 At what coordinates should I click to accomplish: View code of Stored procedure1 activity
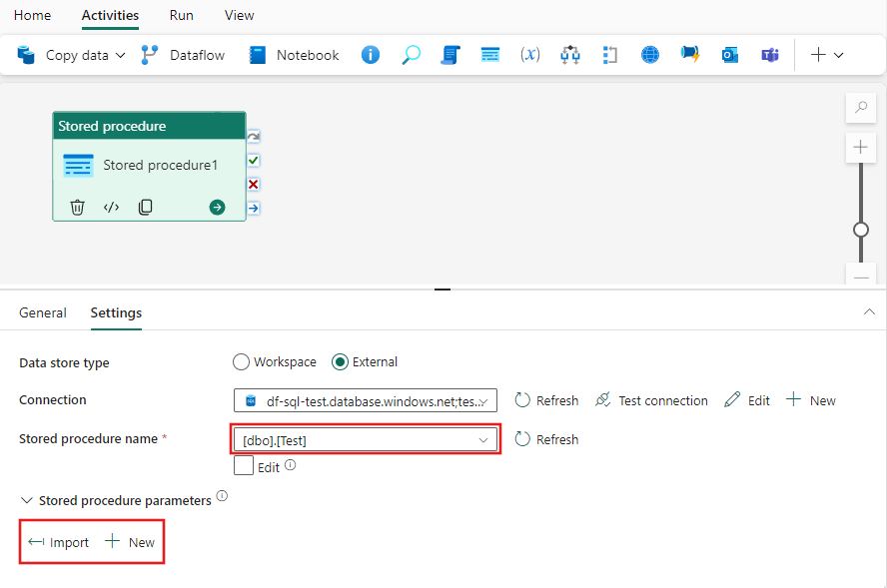[112, 208]
